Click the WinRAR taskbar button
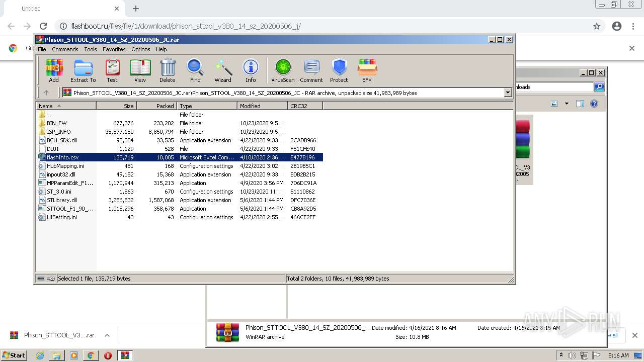 [x=125, y=355]
